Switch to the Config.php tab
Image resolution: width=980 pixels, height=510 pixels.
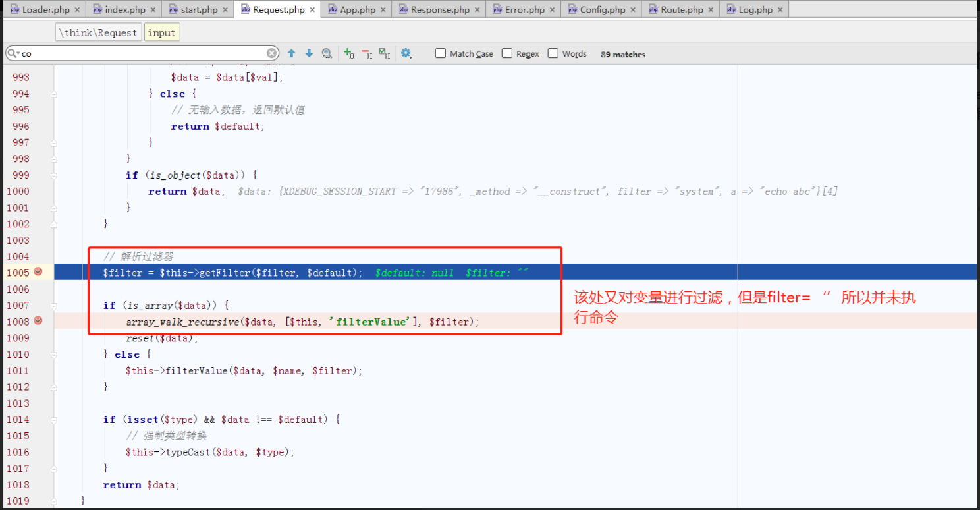(603, 10)
